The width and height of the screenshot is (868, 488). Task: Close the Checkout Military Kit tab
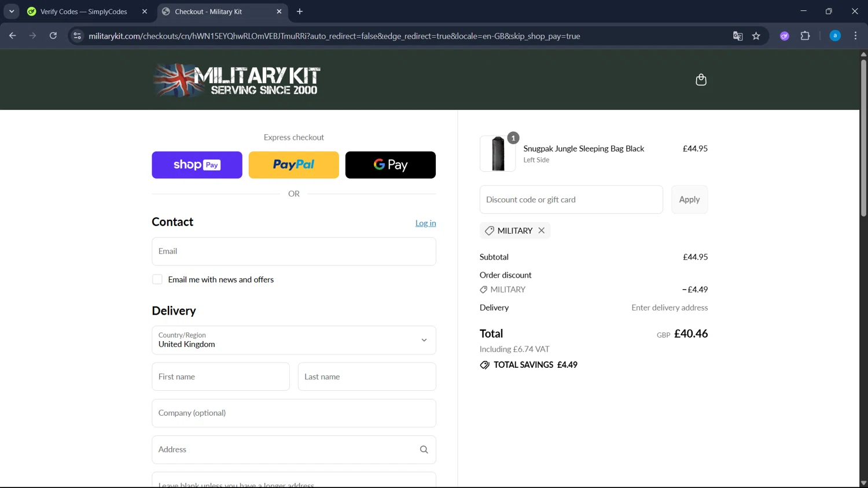pos(279,12)
